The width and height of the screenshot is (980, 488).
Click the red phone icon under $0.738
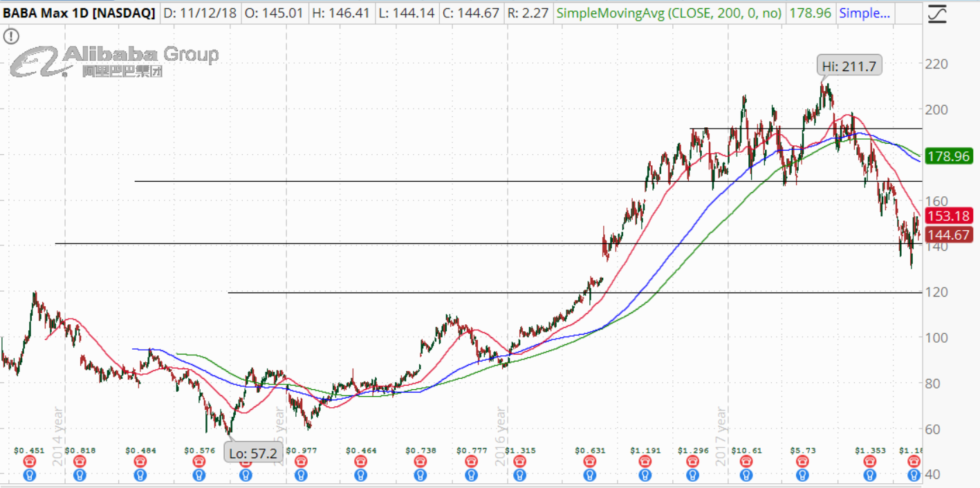(420, 462)
